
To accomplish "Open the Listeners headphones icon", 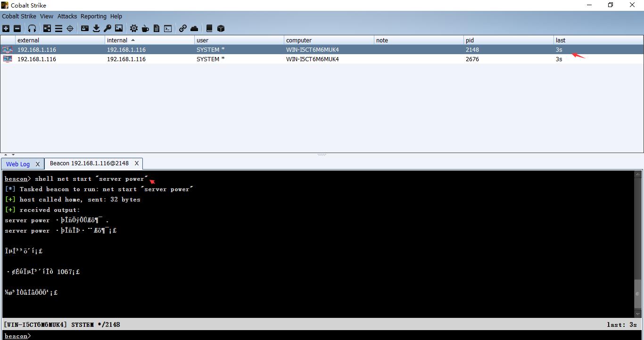I will tap(32, 28).
